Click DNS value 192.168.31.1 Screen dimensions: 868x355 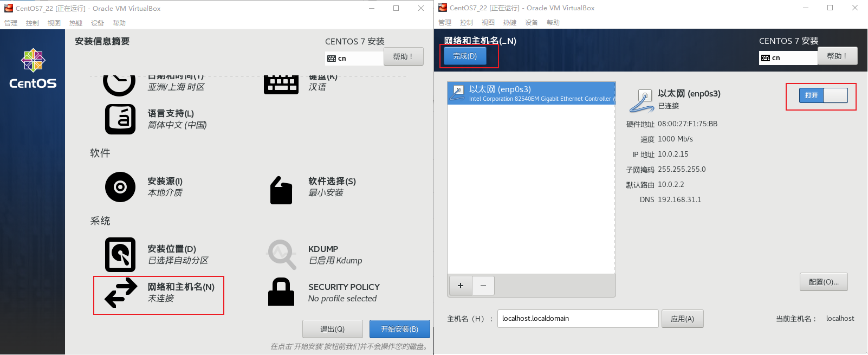click(x=679, y=199)
